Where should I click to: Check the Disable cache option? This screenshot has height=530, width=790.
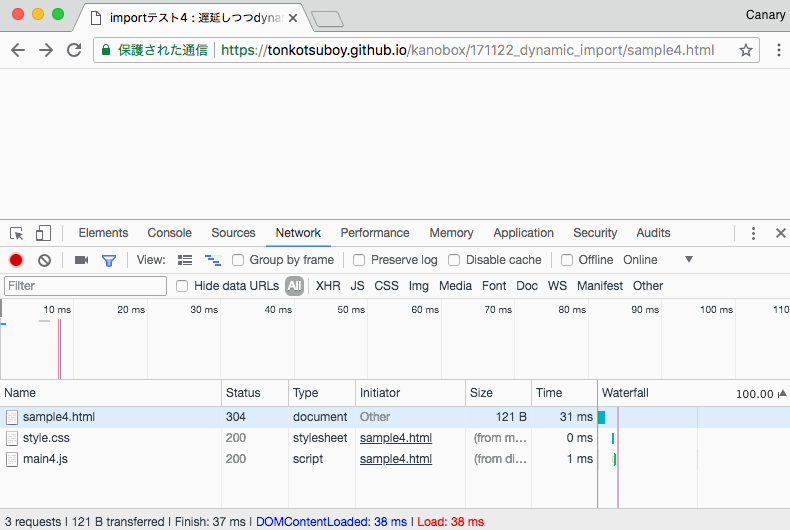click(x=454, y=260)
